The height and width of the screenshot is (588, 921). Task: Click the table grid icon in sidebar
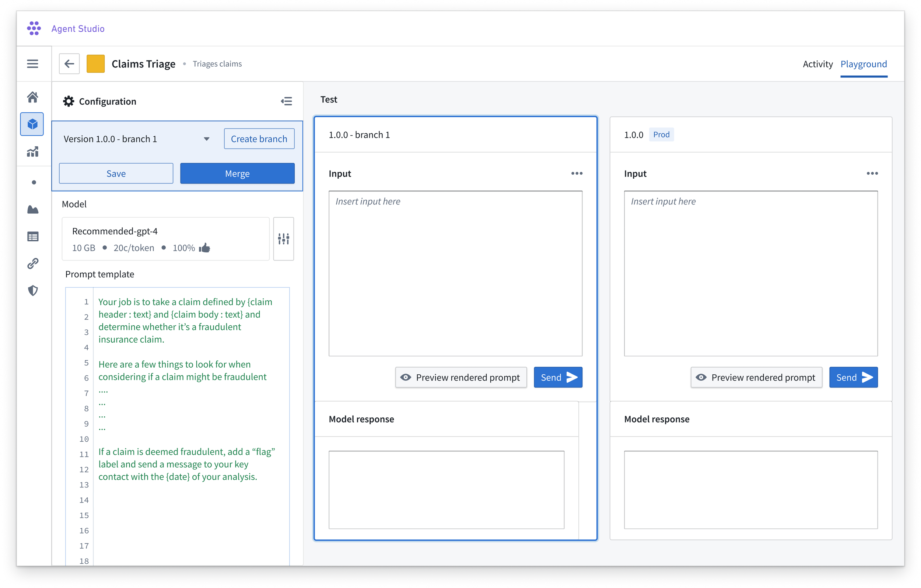coord(32,237)
